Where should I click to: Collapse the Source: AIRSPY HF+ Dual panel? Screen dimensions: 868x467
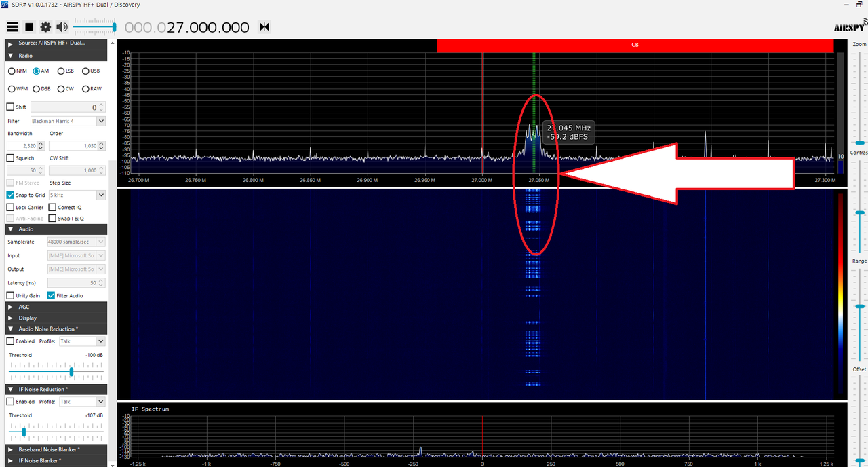click(56, 43)
